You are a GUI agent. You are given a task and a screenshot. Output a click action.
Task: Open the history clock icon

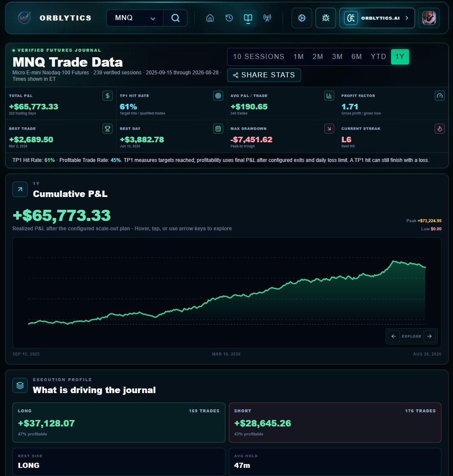click(229, 18)
